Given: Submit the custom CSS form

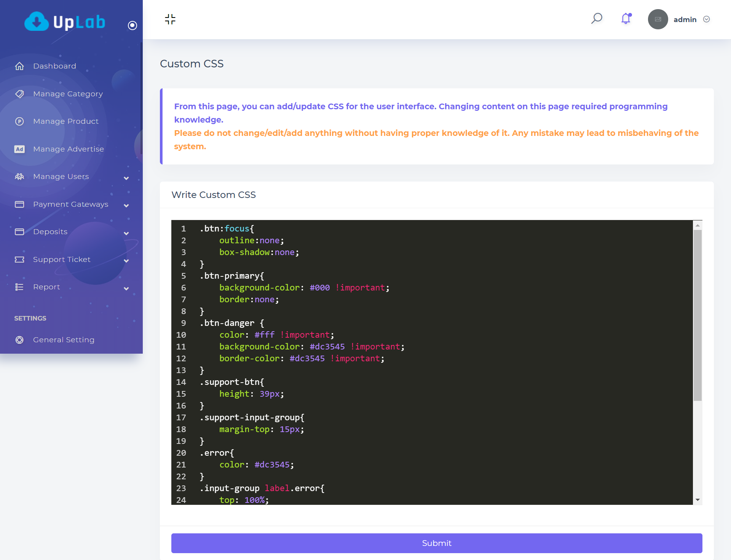Looking at the screenshot, I should 437,543.
